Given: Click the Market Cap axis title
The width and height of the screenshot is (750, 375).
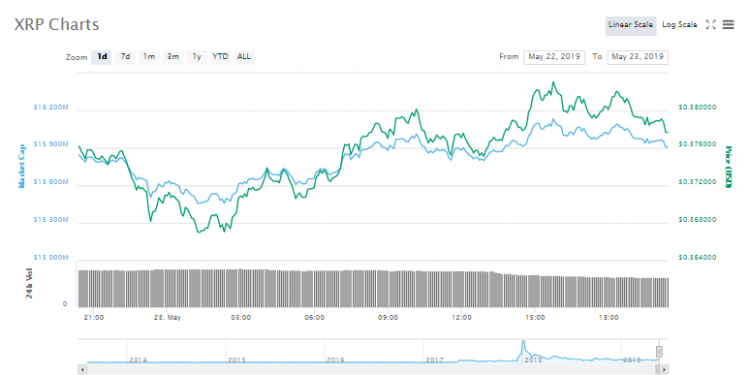Looking at the screenshot, I should (x=21, y=165).
